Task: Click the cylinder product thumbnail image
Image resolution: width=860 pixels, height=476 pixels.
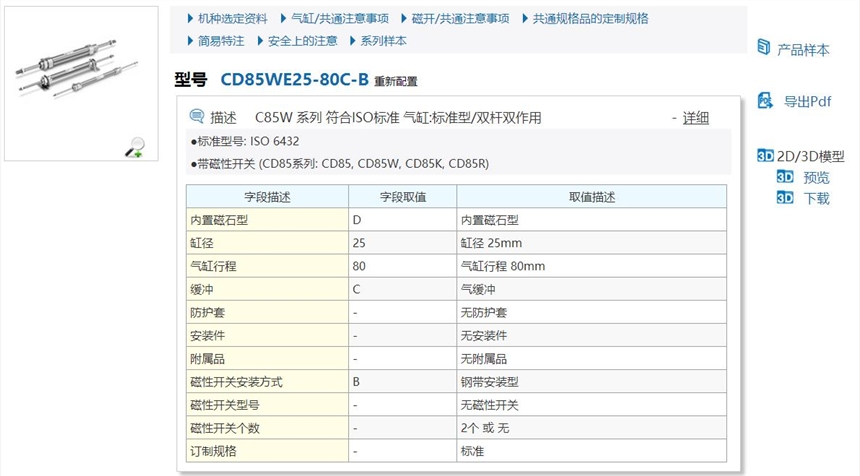Action: click(81, 83)
